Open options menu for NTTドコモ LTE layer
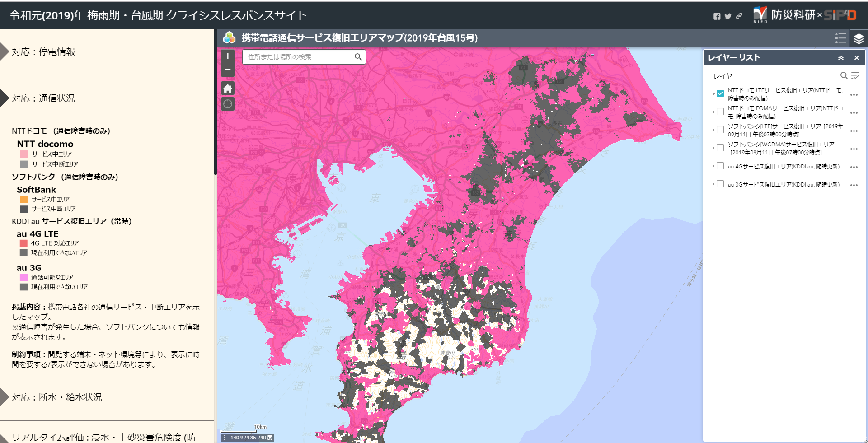 pos(854,95)
